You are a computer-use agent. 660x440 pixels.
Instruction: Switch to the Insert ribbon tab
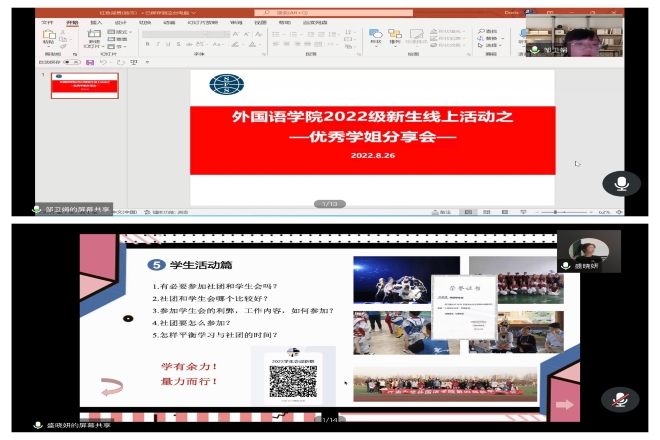[96, 21]
